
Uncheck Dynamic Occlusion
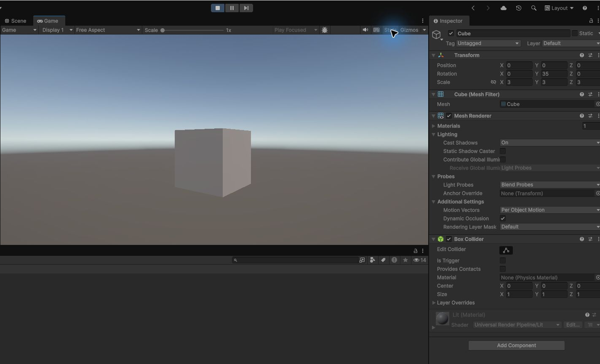coord(503,218)
